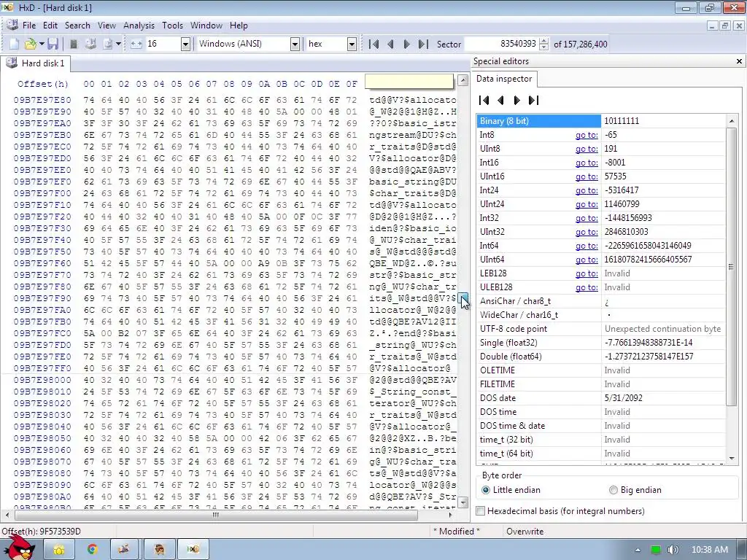
Task: Open the Search menu
Action: pyautogui.click(x=77, y=26)
